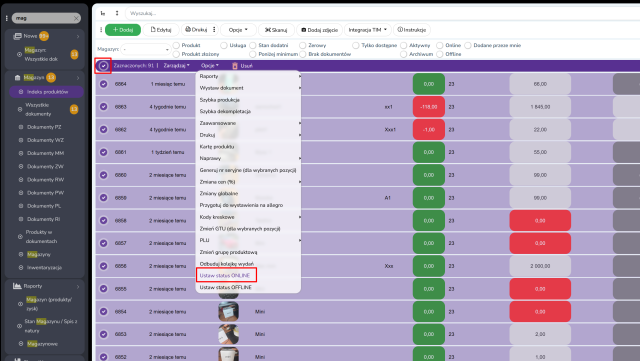
Task: Open Produkty w dokumentach in sidebar
Action: (41, 236)
